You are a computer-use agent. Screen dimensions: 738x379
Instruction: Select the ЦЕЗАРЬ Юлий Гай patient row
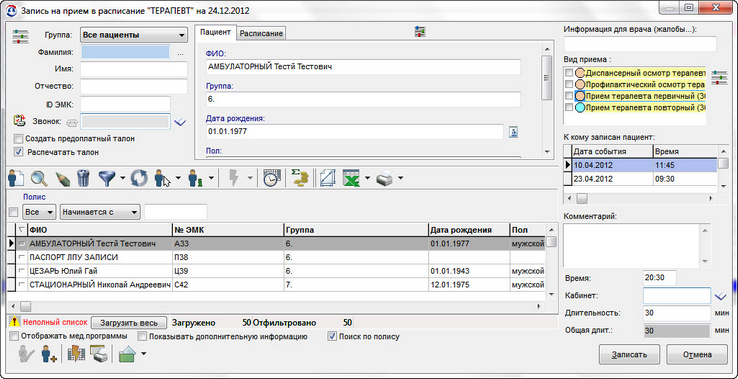pos(277,271)
